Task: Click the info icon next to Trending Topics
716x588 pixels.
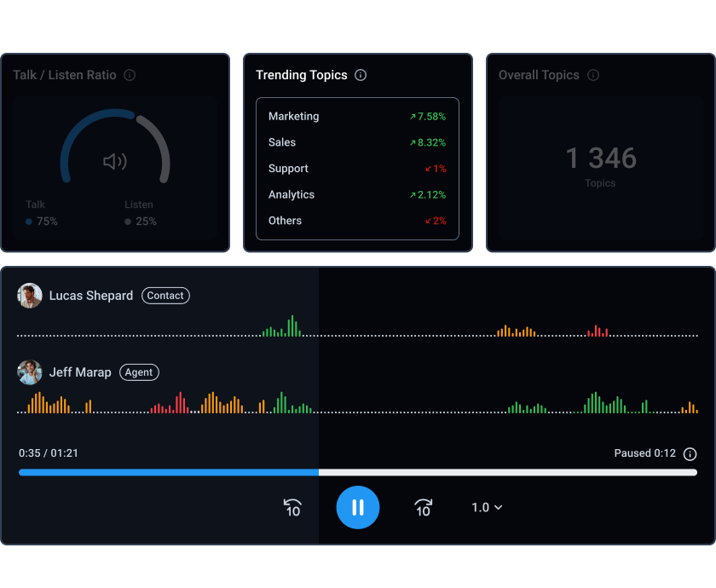Action: [x=361, y=75]
